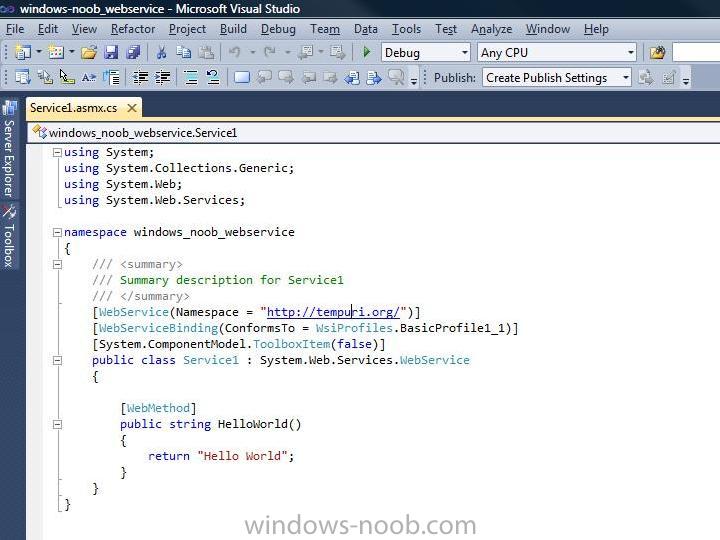Click the Undo arrow icon
Image resolution: width=720 pixels, height=540 pixels.
(235, 52)
